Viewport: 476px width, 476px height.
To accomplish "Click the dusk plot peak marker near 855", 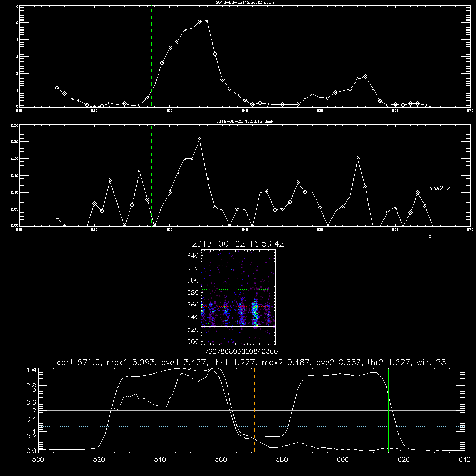I will click(x=358, y=159).
